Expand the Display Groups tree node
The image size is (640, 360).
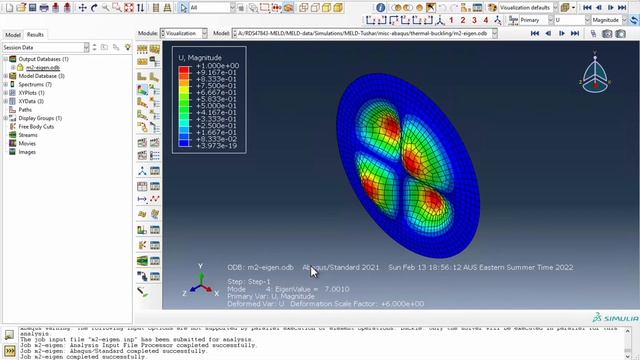point(6,118)
